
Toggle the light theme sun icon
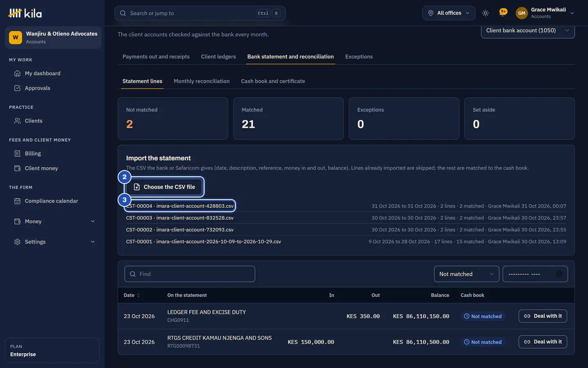(x=486, y=13)
